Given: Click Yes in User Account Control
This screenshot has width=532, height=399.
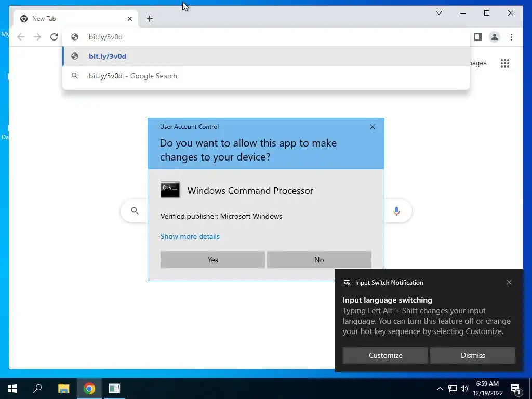Looking at the screenshot, I should coord(212,260).
